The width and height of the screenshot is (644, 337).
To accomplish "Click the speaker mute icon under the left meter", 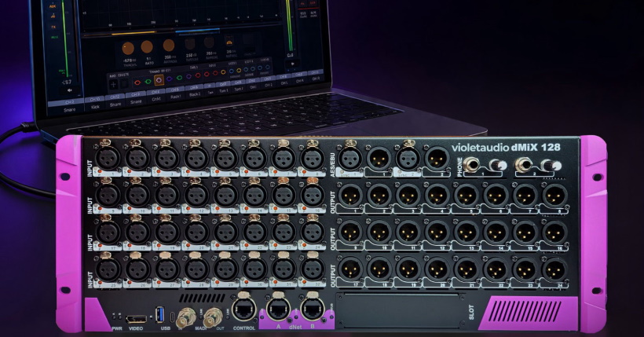I will coord(69,90).
